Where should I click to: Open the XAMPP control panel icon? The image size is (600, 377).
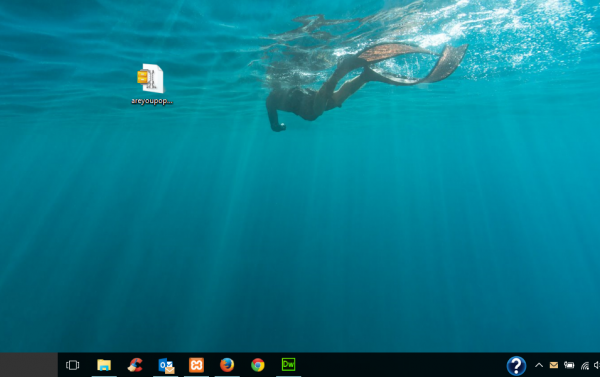(196, 365)
